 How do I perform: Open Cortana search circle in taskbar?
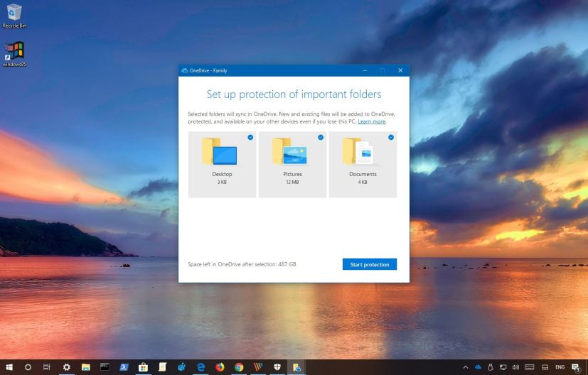(x=28, y=367)
